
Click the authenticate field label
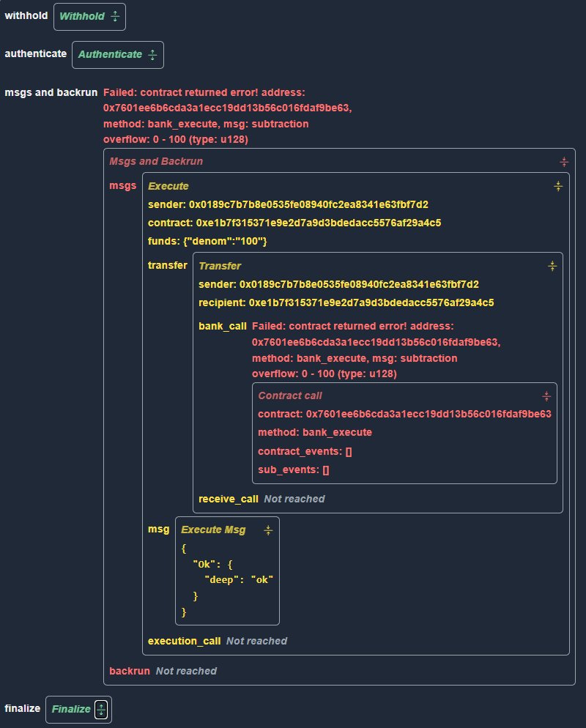(x=36, y=54)
